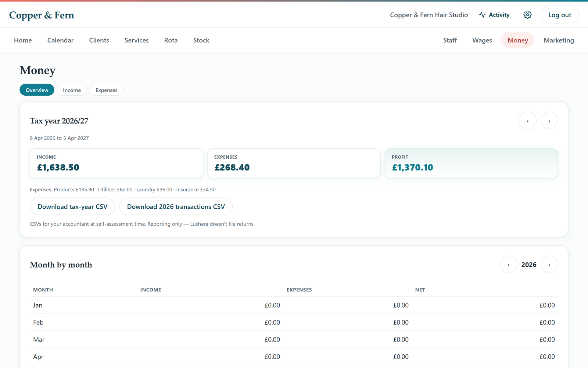Click the EXPENSES column header in the table
This screenshot has height=368, width=588.
click(299, 290)
